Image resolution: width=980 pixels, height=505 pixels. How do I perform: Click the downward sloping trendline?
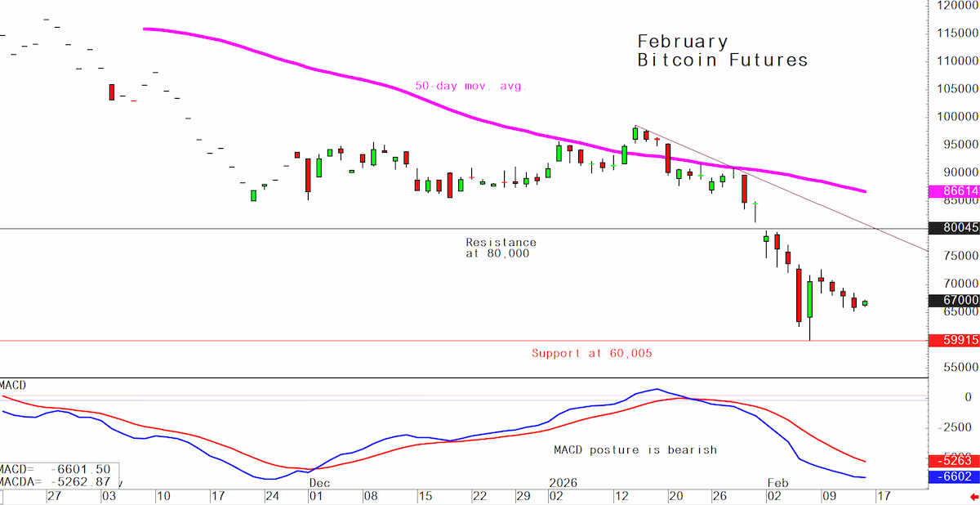[x=817, y=203]
